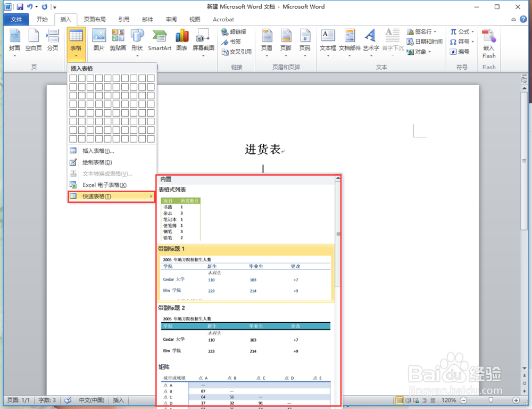Open Equation (公式) dropdown
Image resolution: width=532 pixels, height=409 pixels.
[472, 31]
